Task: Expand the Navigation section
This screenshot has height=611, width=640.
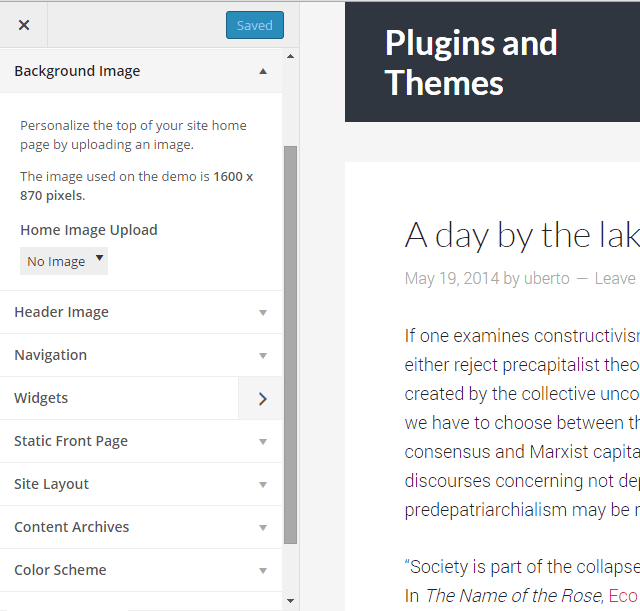Action: coord(51,355)
